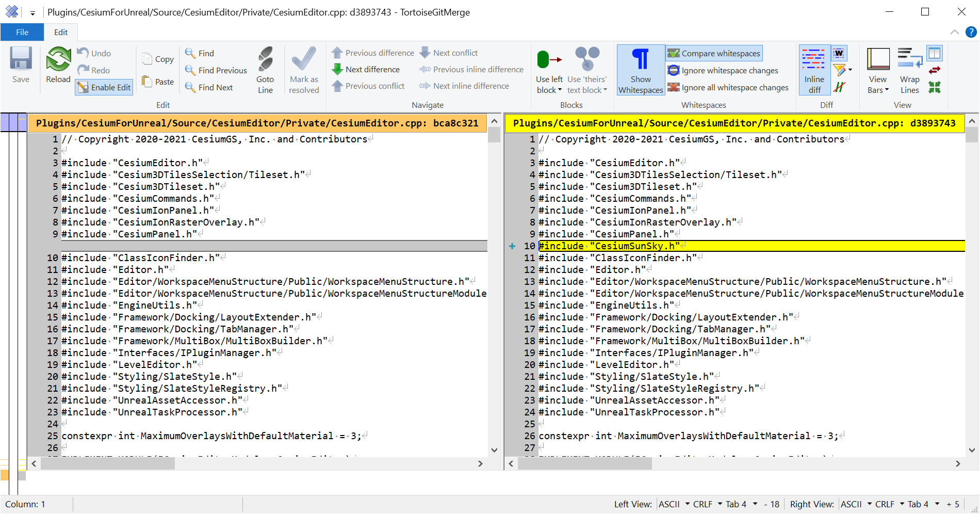Open the File ribbon tab

tap(22, 32)
